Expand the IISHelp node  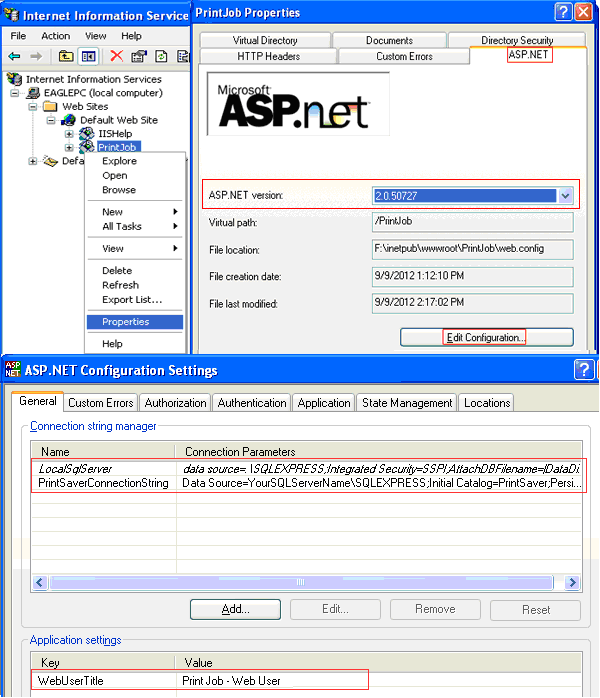69,134
